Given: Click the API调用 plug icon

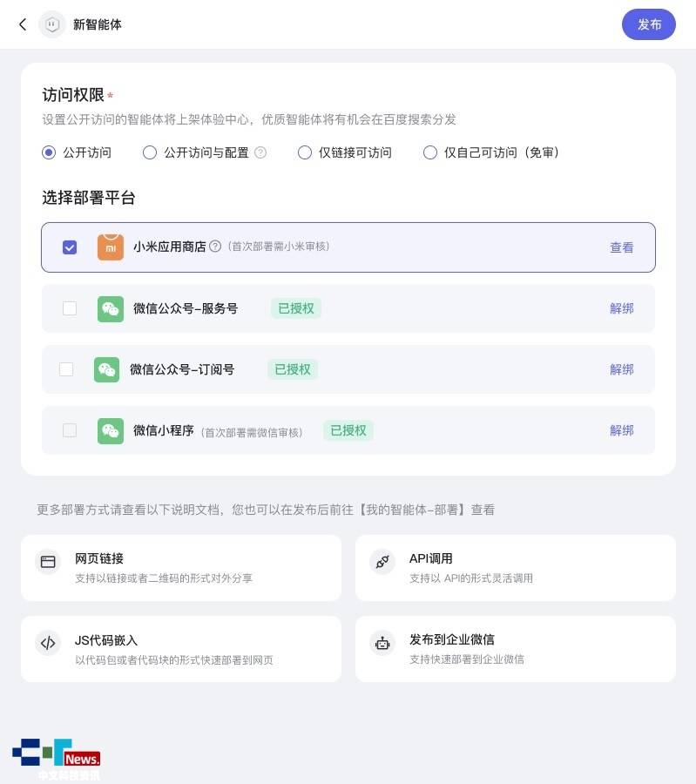Looking at the screenshot, I should tap(382, 562).
